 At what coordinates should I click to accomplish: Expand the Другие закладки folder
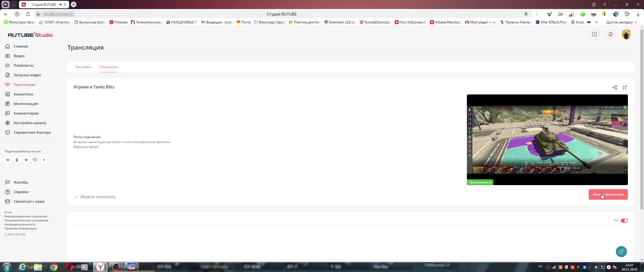[x=622, y=22]
